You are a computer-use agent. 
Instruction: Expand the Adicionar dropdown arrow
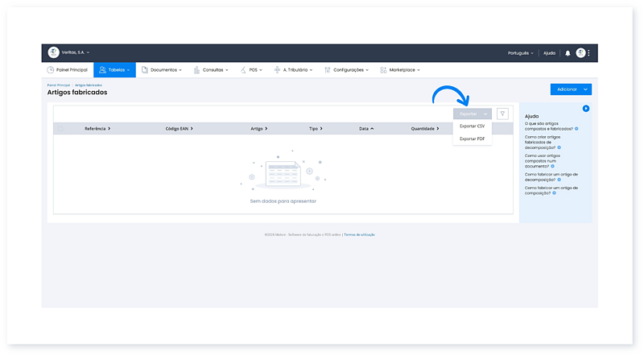(x=585, y=89)
